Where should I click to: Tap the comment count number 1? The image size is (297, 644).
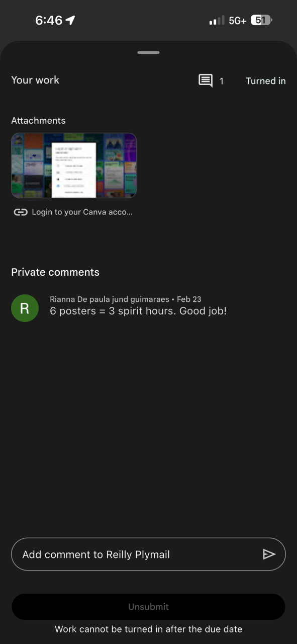(x=222, y=81)
